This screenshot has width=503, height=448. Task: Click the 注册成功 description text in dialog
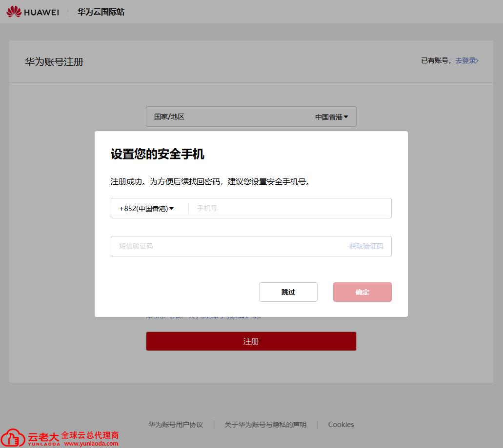coord(210,182)
